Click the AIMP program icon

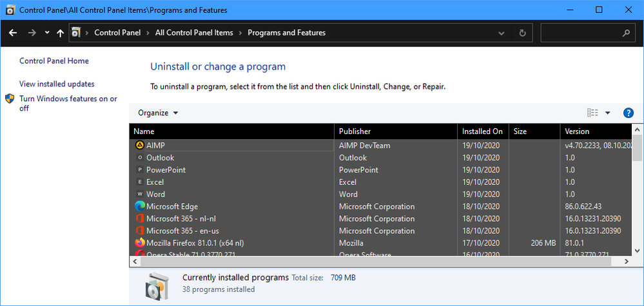click(140, 146)
